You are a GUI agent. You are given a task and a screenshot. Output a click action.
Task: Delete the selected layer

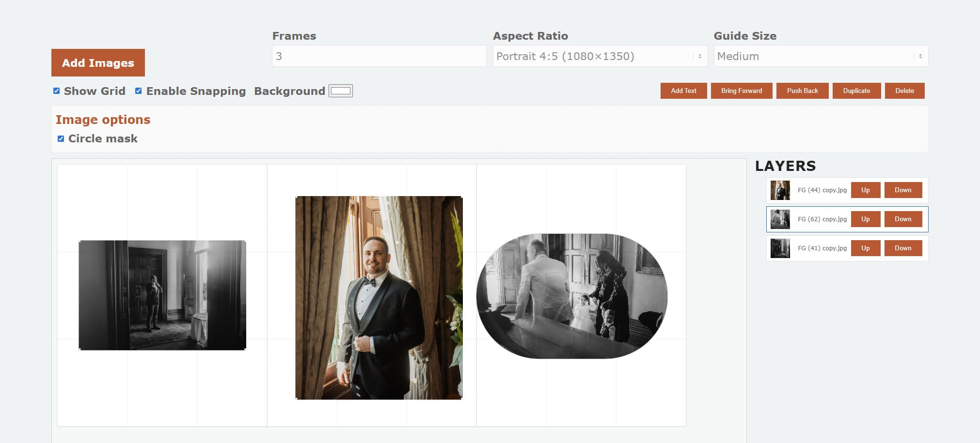(904, 91)
